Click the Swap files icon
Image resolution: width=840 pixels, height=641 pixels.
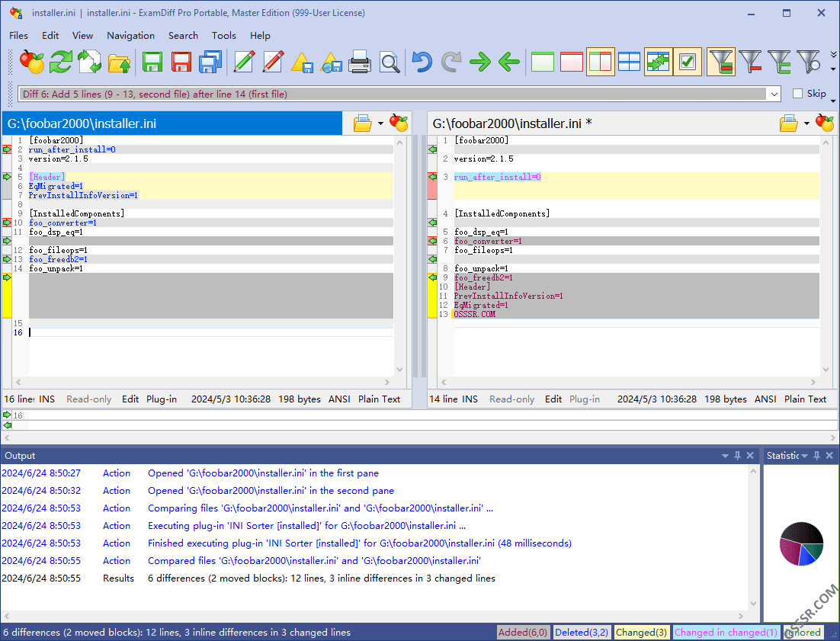click(90, 62)
